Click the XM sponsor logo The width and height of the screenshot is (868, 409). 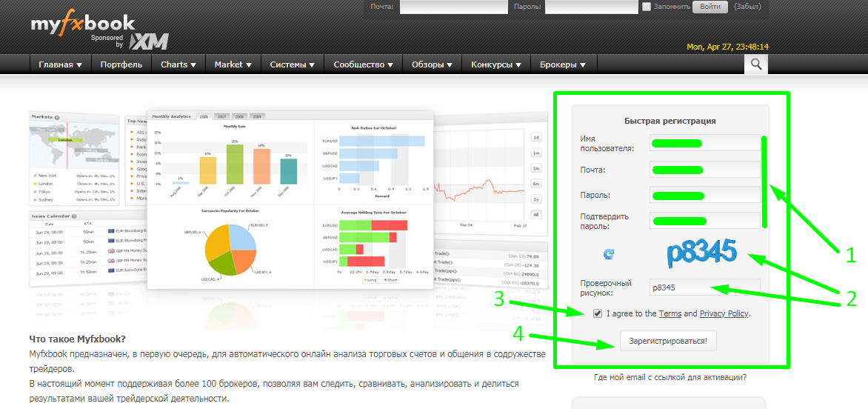[148, 42]
